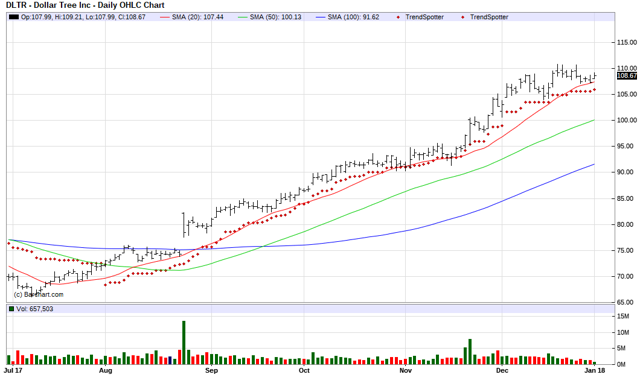Click the tall green volume spike in late November
This screenshot has width=640, height=389.
click(x=470, y=351)
